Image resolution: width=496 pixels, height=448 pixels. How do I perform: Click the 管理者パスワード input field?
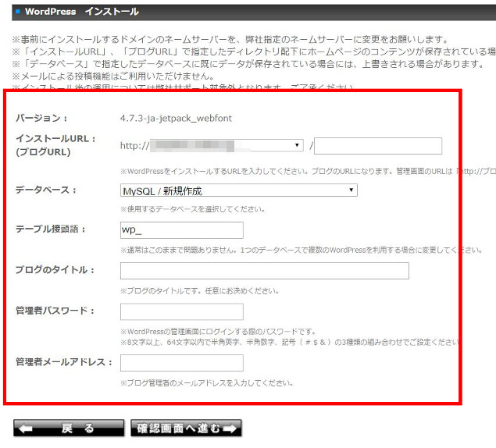coord(181,311)
